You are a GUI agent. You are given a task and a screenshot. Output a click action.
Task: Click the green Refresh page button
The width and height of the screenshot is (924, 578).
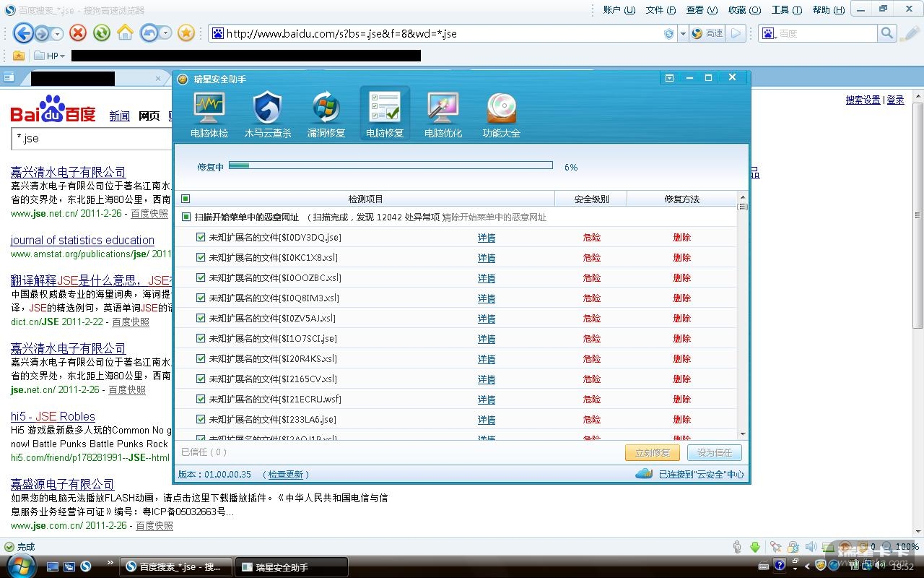(102, 33)
